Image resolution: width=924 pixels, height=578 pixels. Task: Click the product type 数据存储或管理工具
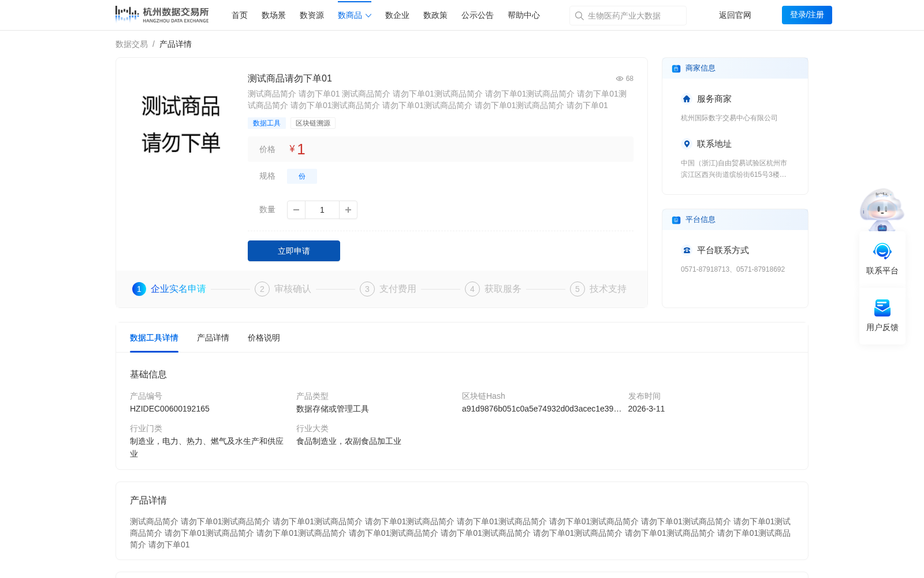333,409
